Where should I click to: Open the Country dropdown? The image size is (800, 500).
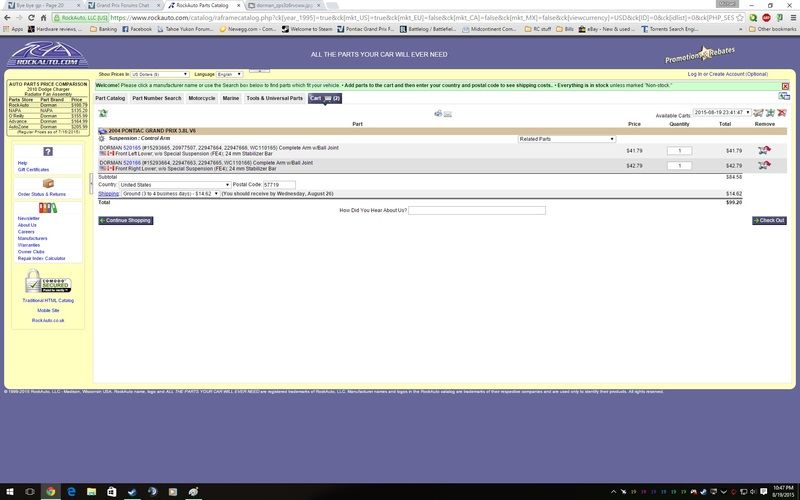pyautogui.click(x=174, y=185)
